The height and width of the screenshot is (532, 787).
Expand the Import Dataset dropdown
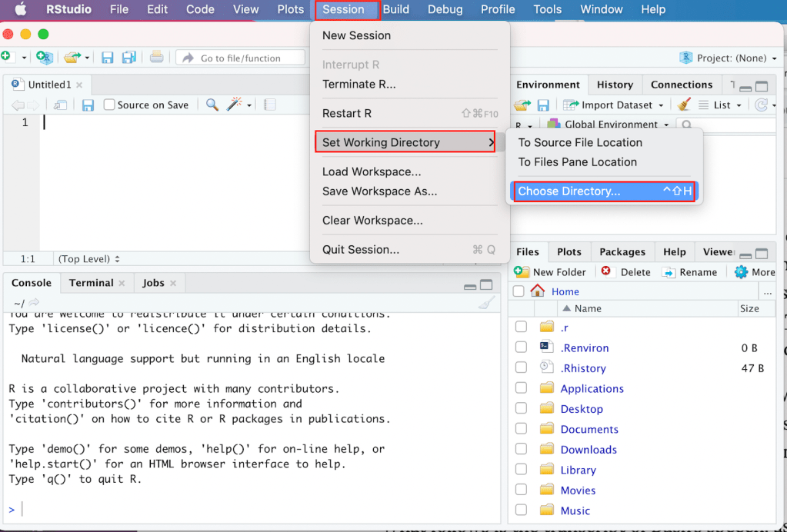[661, 105]
